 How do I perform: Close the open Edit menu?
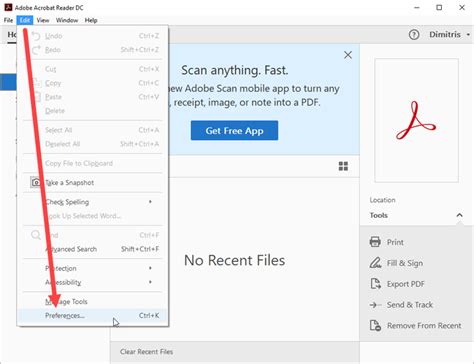[x=25, y=20]
